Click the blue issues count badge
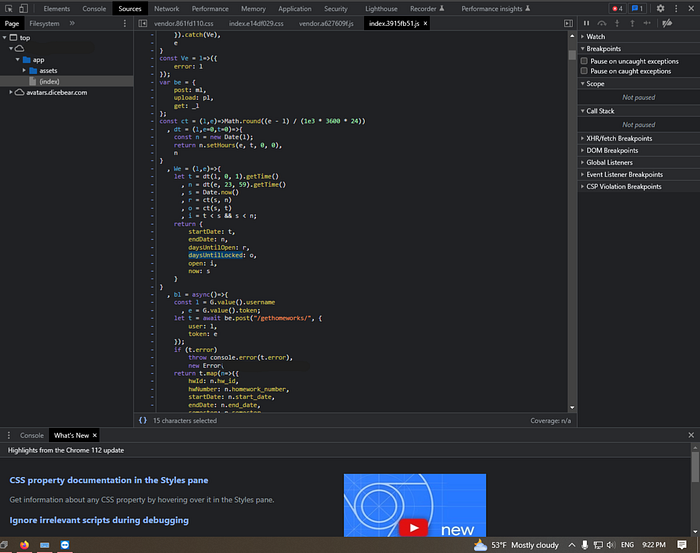Screen dimensions: 700x553 point(637,8)
